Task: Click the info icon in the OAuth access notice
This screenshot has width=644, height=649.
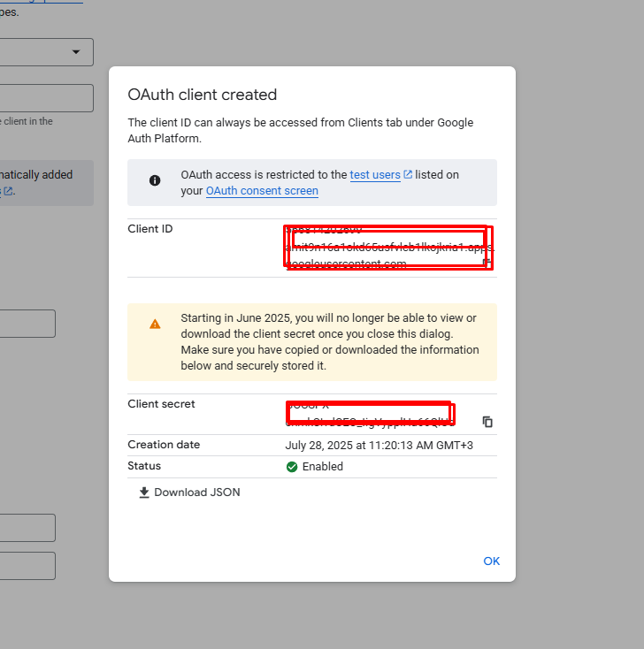Action: (x=155, y=180)
